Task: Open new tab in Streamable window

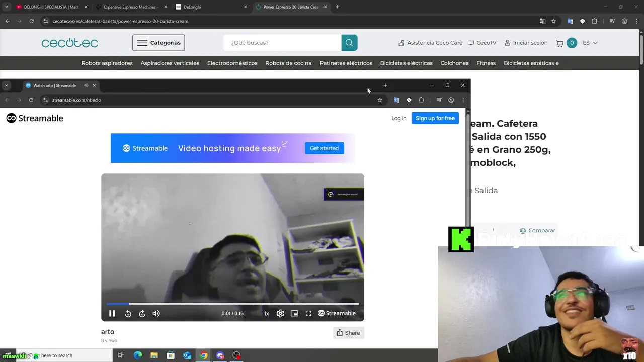Action: click(385, 85)
